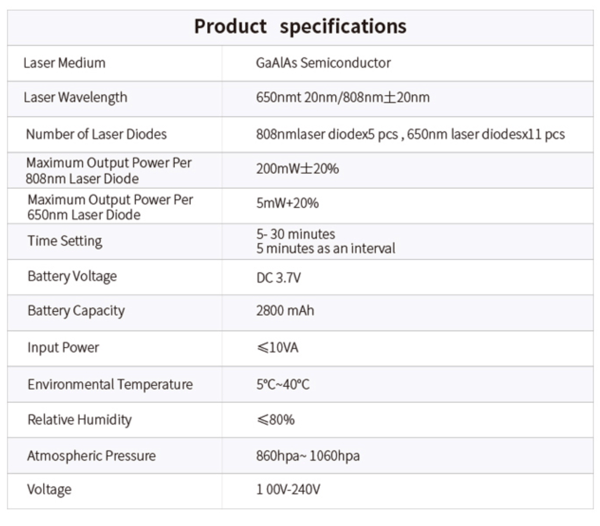
Task: Click the 860hpa~1060hpa pressure value
Action: point(307,456)
